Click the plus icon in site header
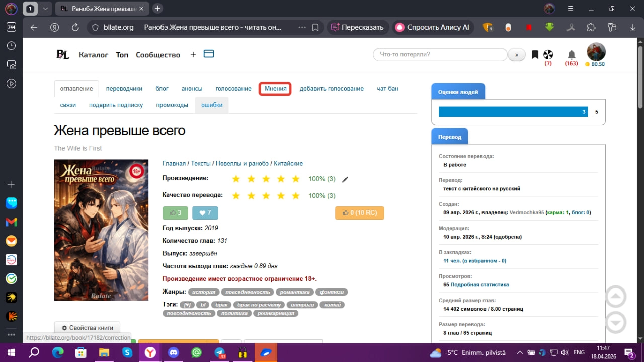Image resolution: width=644 pixels, height=362 pixels. [x=193, y=55]
